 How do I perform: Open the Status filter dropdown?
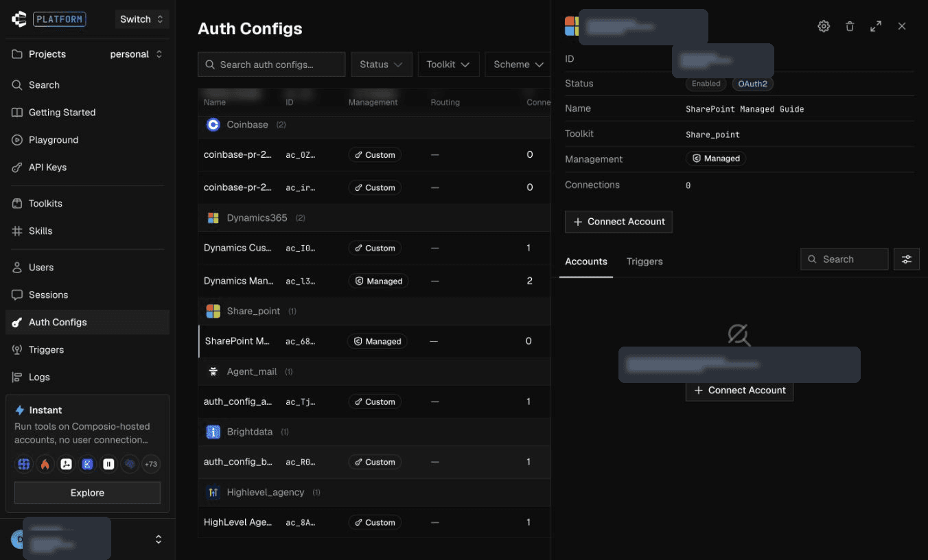click(382, 65)
